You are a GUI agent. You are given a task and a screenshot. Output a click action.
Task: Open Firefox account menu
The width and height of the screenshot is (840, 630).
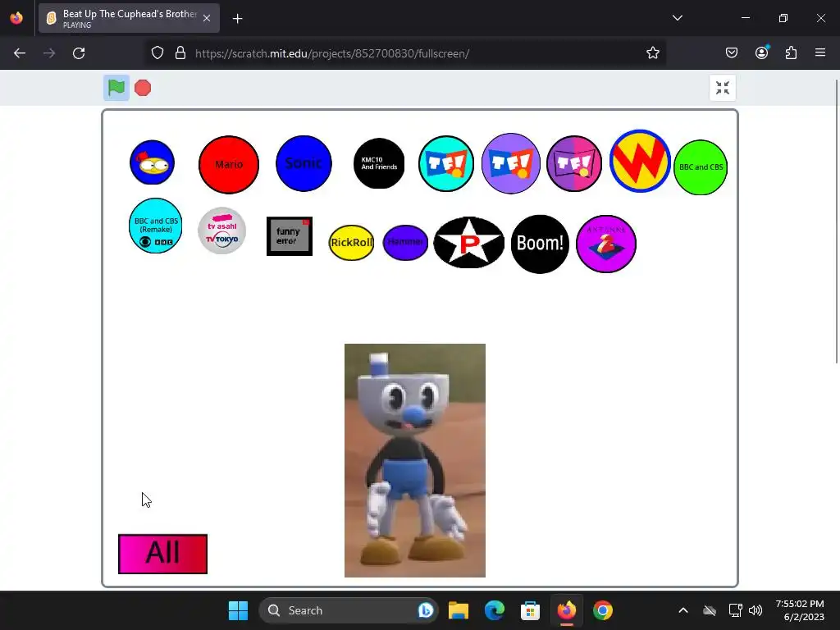pos(761,52)
